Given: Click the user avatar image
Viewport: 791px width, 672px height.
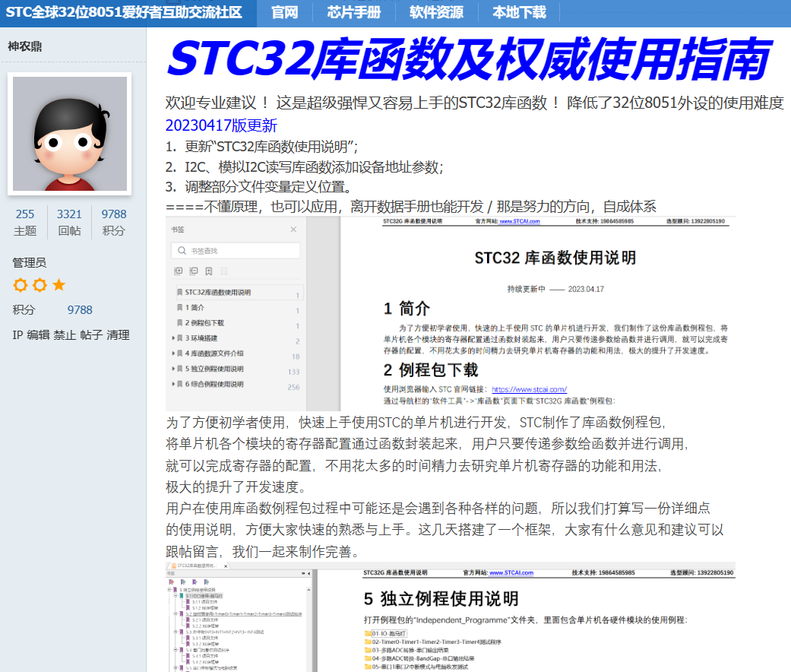Looking at the screenshot, I should tap(70, 134).
